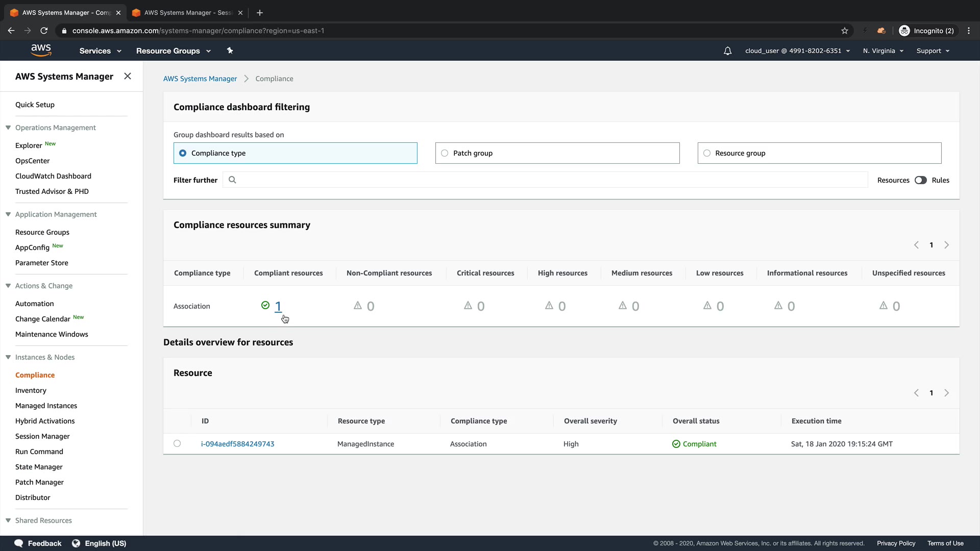The height and width of the screenshot is (551, 980).
Task: Expand the N. Virginia region dropdown
Action: pos(883,51)
